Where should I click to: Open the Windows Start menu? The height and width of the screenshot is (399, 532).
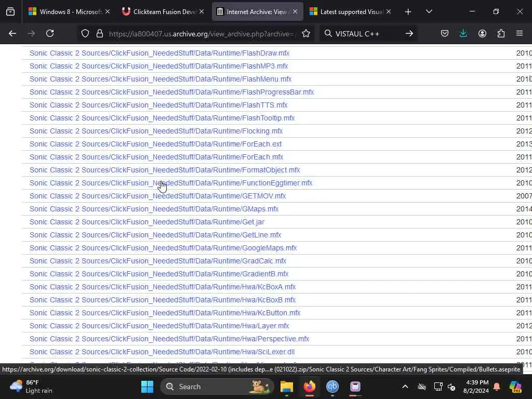(147, 387)
